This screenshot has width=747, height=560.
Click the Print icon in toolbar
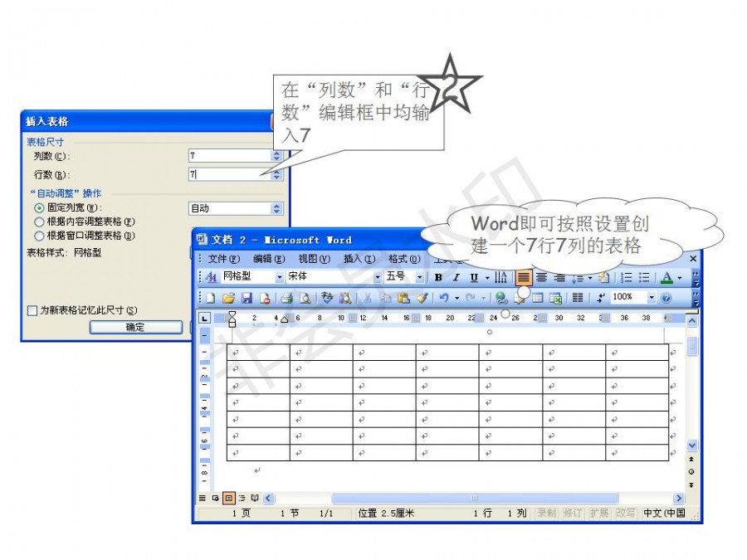[286, 298]
